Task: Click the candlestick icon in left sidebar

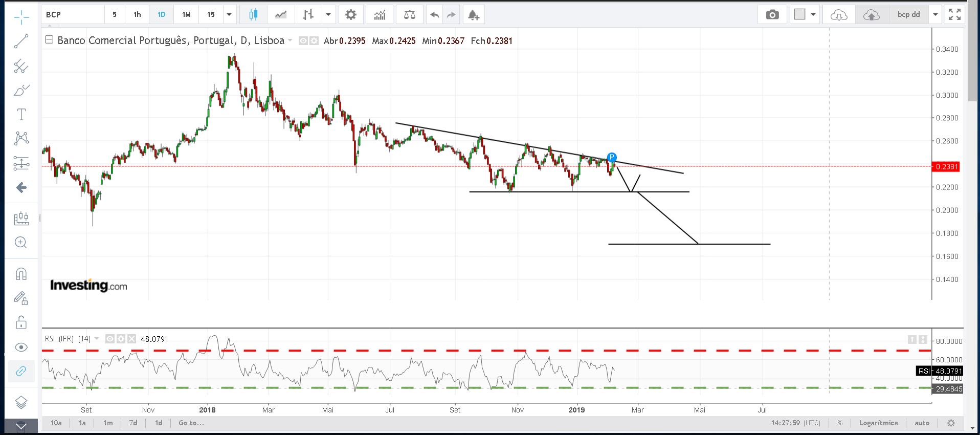Action: point(21,219)
